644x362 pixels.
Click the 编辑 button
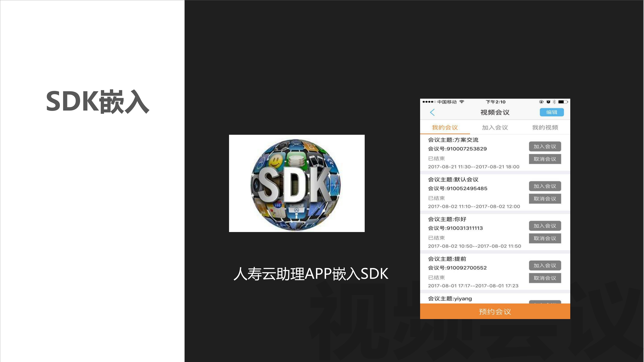(552, 112)
